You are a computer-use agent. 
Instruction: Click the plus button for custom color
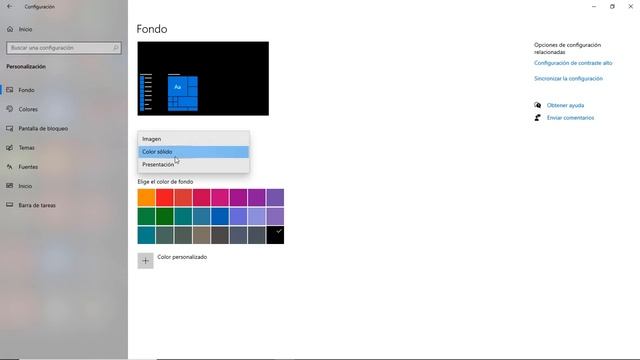click(145, 261)
